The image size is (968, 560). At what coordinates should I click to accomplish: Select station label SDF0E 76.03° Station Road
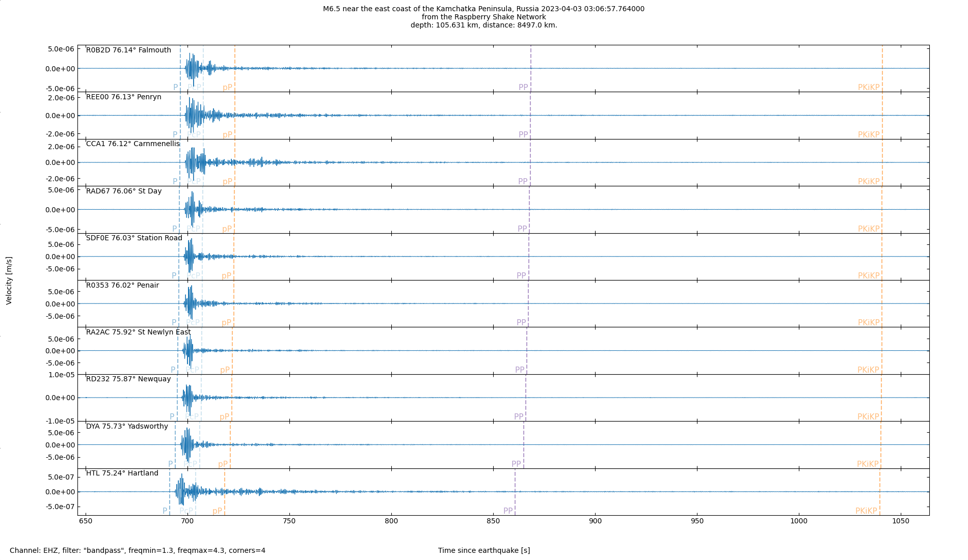click(x=134, y=238)
